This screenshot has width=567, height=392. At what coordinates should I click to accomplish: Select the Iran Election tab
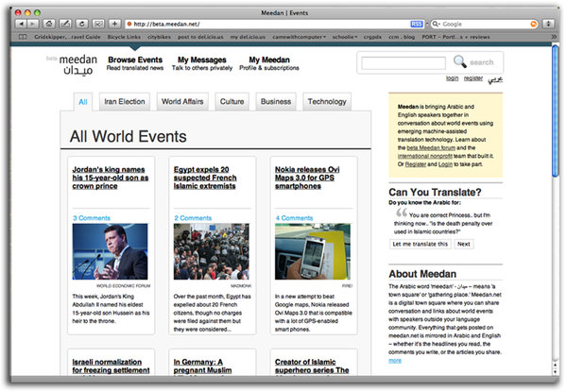[125, 101]
